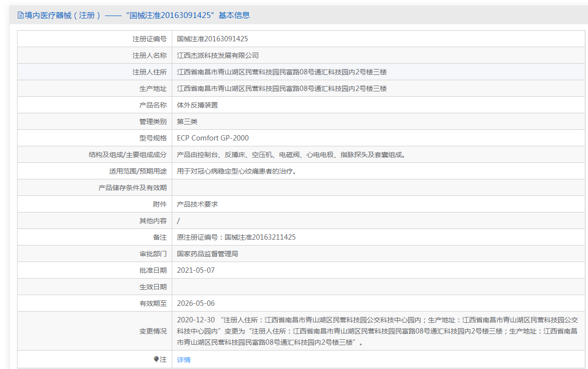This screenshot has width=588, height=369.
Task: Click management category value 第三类
Action: point(187,122)
